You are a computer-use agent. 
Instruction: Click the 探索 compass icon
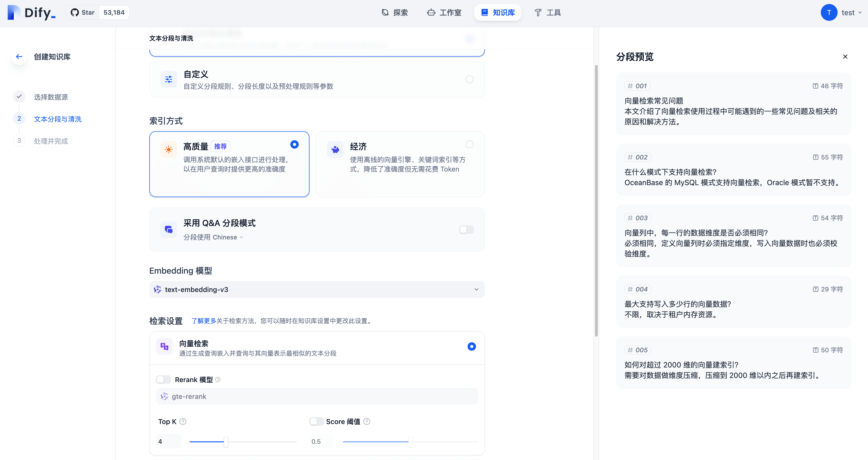point(385,12)
